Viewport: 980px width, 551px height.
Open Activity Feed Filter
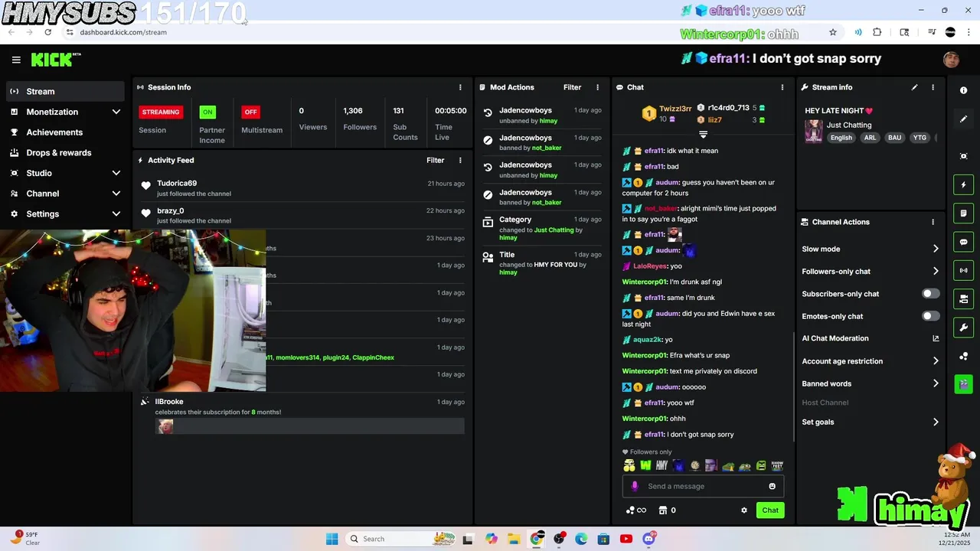pos(435,160)
